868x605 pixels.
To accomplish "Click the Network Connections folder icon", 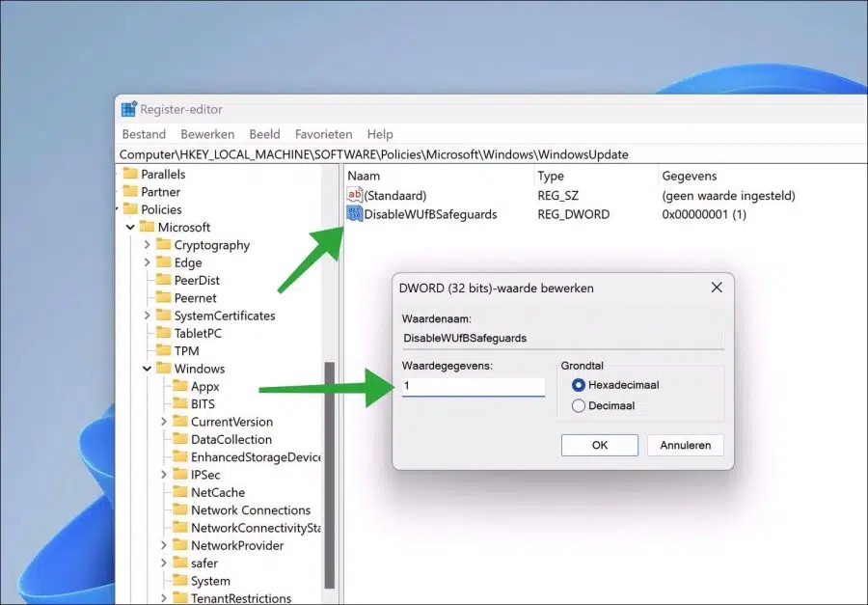I will coord(180,510).
